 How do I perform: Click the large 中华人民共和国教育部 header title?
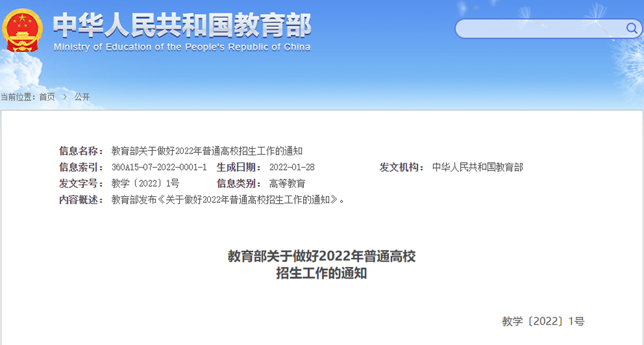(181, 25)
